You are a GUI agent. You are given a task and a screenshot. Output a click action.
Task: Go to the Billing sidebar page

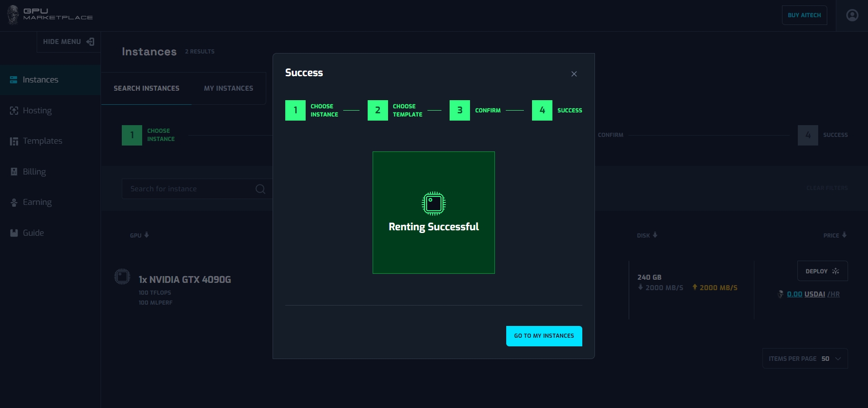coord(34,172)
